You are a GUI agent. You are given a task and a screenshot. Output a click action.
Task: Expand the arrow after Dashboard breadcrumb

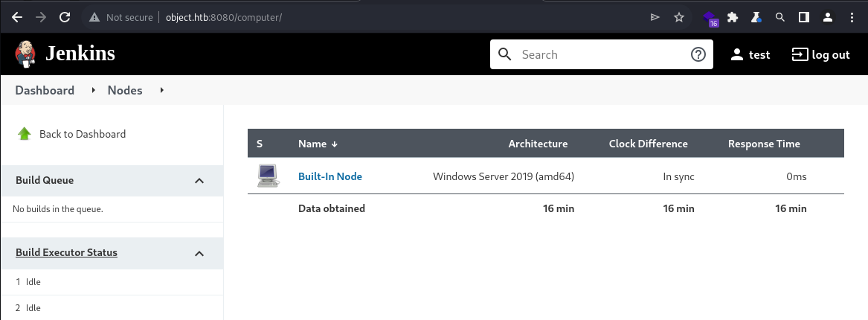94,90
